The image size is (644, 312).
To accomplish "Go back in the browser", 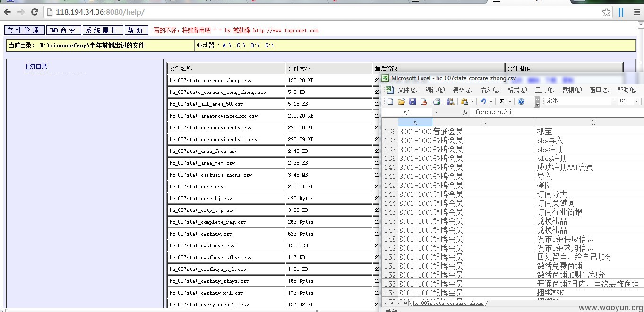I will click(7, 12).
